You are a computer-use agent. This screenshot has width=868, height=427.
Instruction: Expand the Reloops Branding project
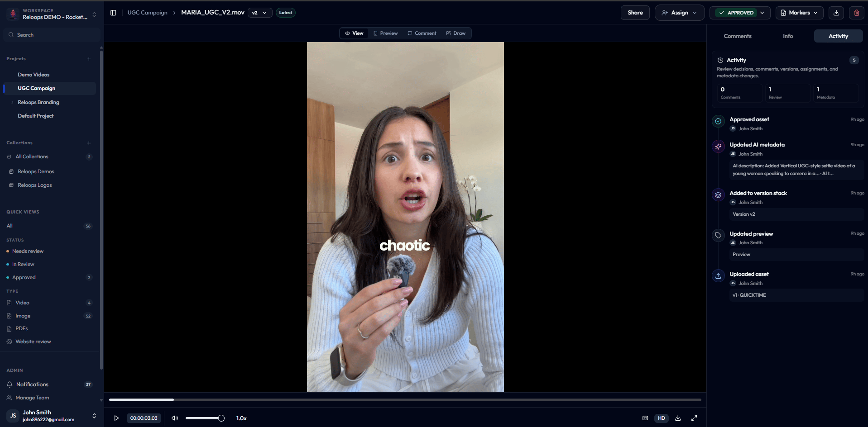tap(12, 102)
